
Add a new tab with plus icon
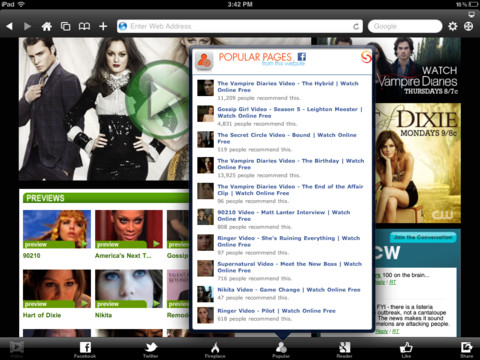(103, 26)
